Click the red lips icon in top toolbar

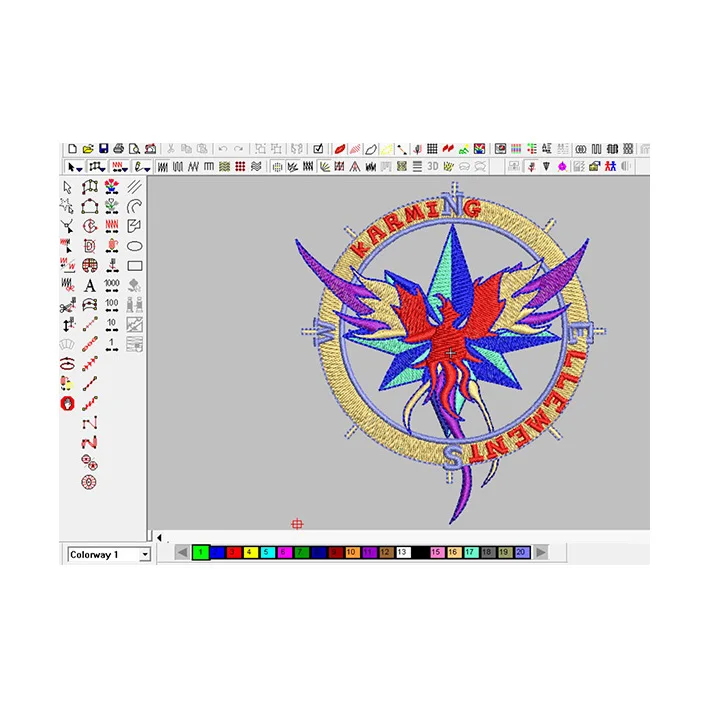point(340,149)
